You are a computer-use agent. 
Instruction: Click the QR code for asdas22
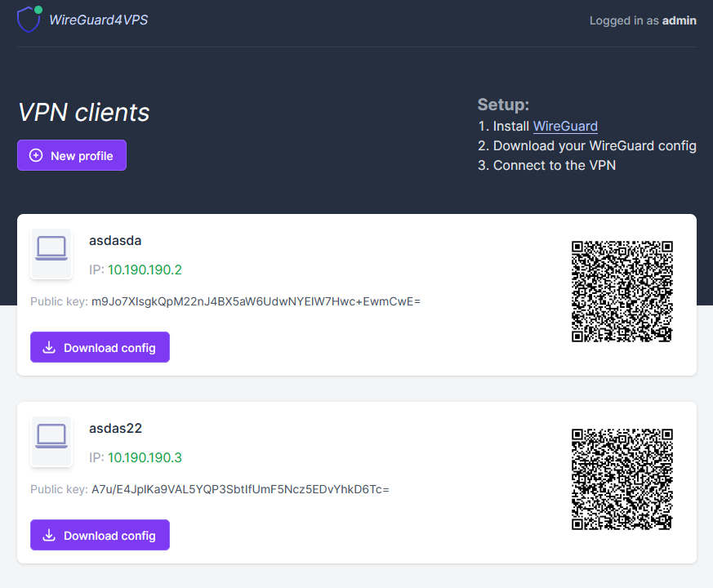tap(622, 479)
